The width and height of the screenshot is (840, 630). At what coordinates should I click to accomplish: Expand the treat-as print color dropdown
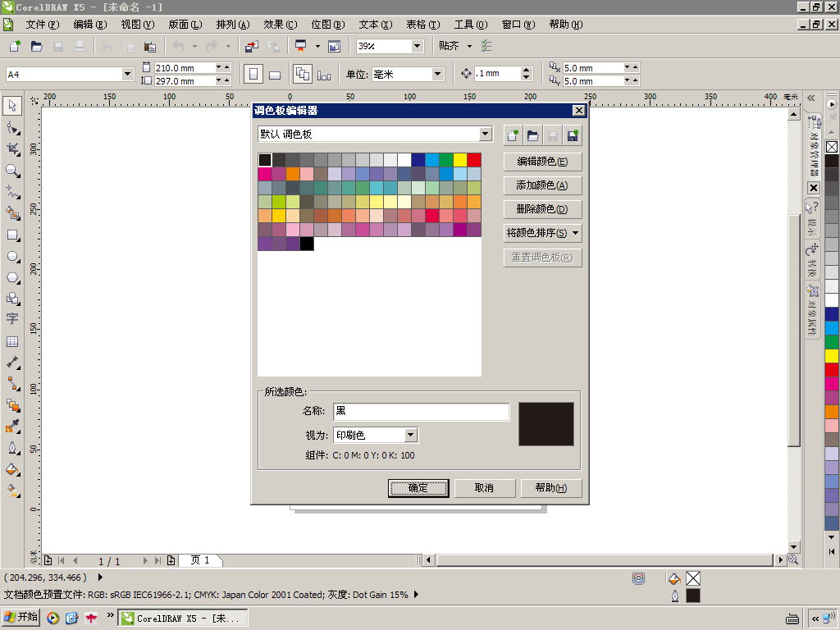pos(411,435)
